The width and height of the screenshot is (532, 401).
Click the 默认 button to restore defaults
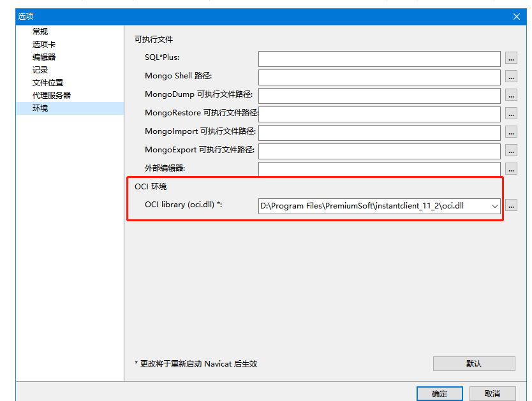(x=474, y=363)
